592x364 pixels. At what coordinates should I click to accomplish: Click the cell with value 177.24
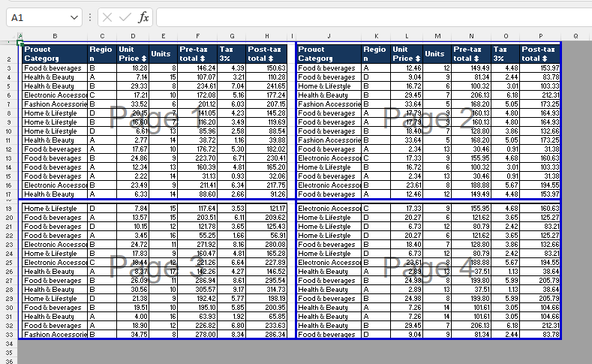[x=267, y=95]
